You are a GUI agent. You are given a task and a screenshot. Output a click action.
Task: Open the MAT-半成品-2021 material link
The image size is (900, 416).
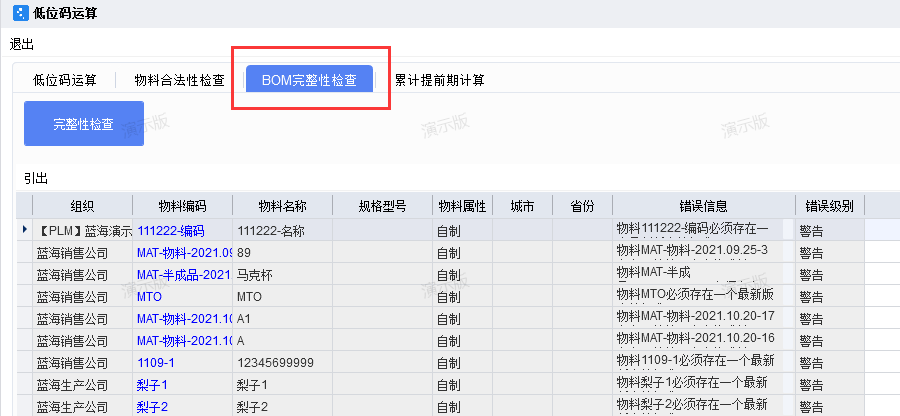tap(184, 274)
